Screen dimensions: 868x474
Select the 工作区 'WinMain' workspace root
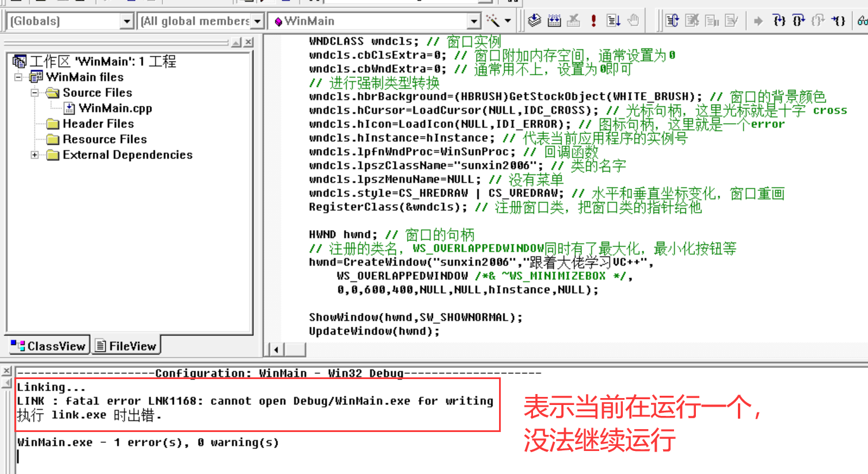click(x=102, y=61)
